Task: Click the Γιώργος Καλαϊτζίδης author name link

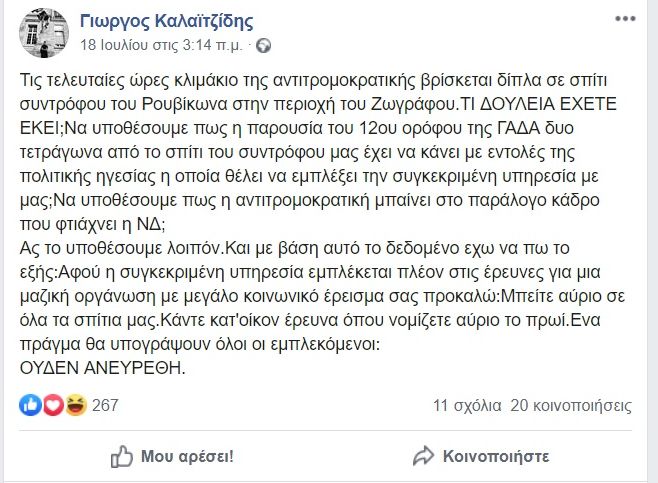Action: [167, 21]
